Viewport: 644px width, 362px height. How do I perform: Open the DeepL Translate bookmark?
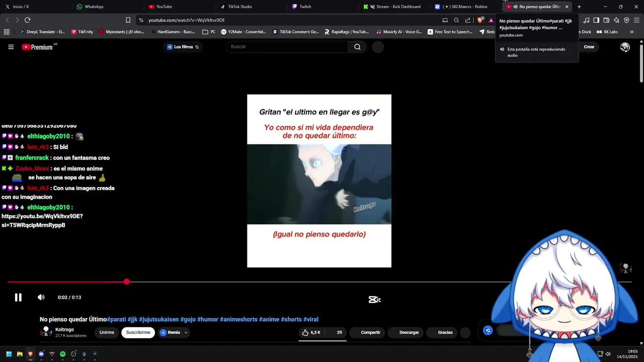coord(42,32)
